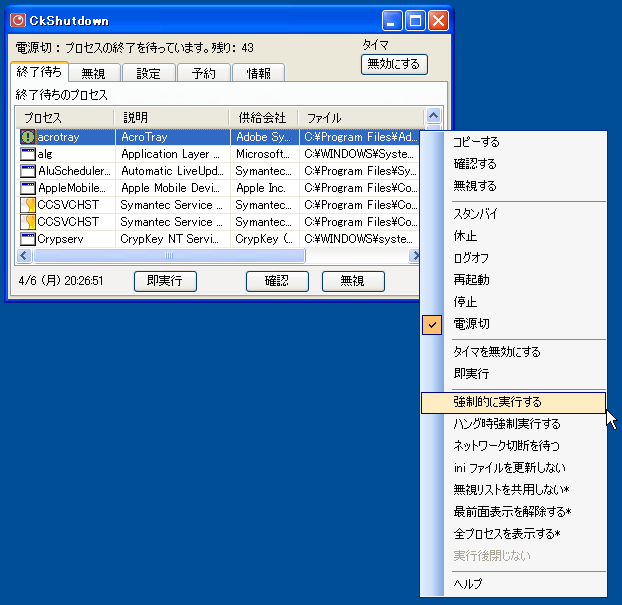
Task: Select 停止 in context menu
Action: click(x=513, y=302)
